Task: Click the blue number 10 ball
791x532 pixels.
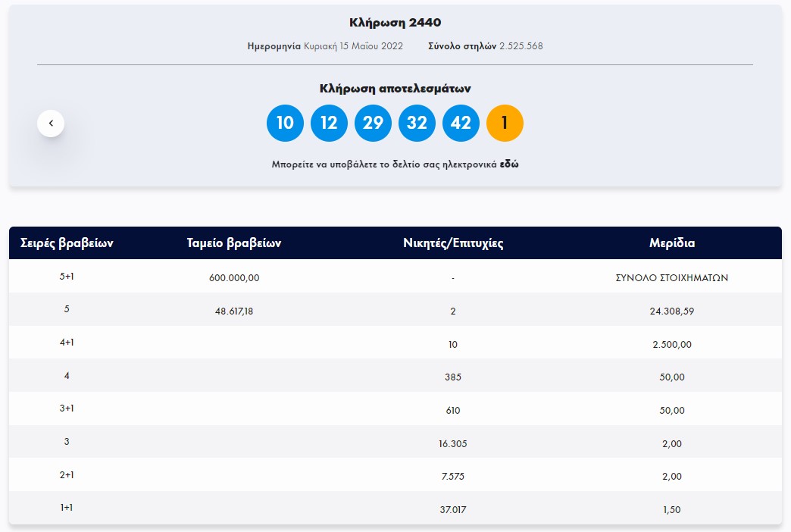Action: coord(285,123)
